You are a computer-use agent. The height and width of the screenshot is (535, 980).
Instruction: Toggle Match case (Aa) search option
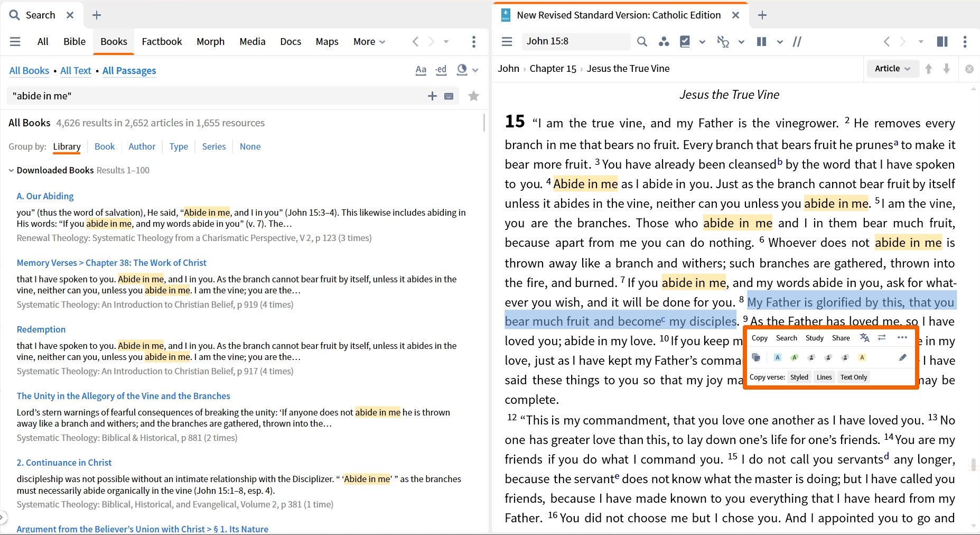[x=421, y=70]
